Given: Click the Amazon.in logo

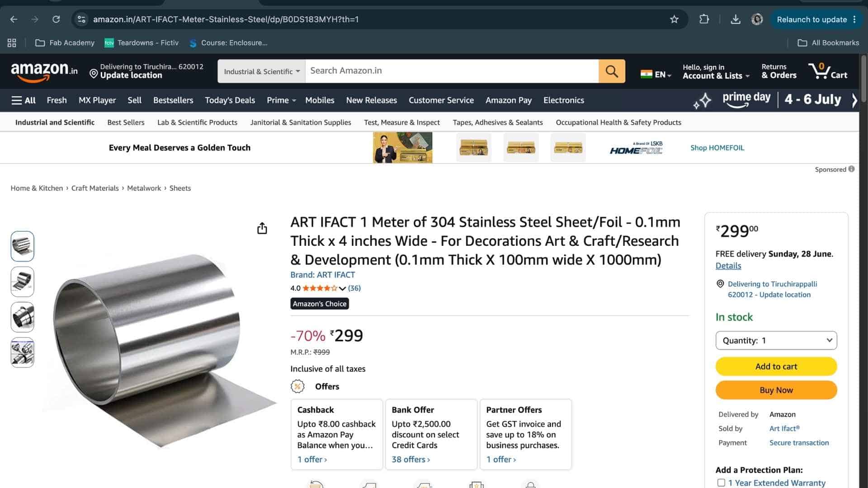Looking at the screenshot, I should point(44,71).
